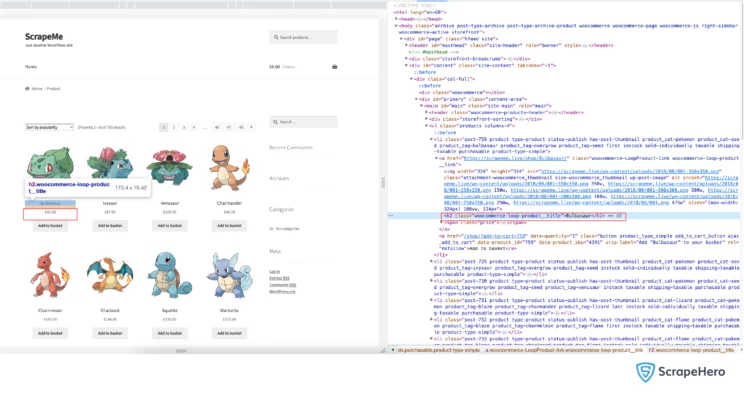Focus the sidebar Search field

[303, 122]
